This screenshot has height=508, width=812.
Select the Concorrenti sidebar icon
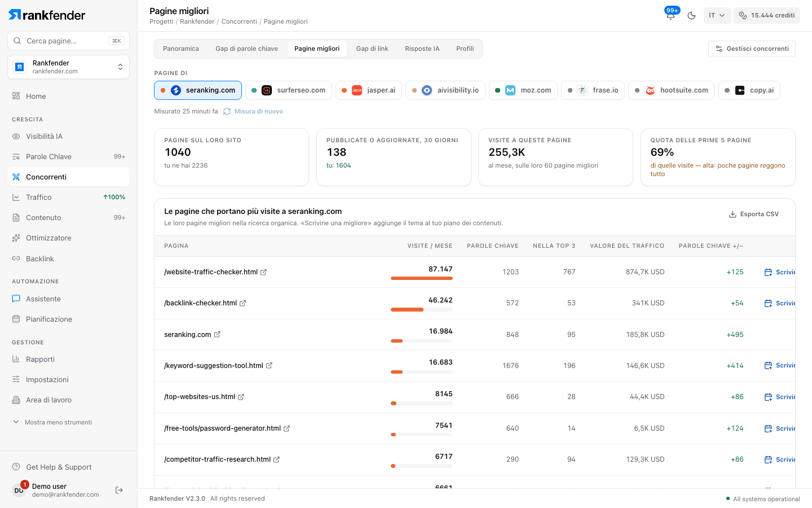pyautogui.click(x=16, y=177)
